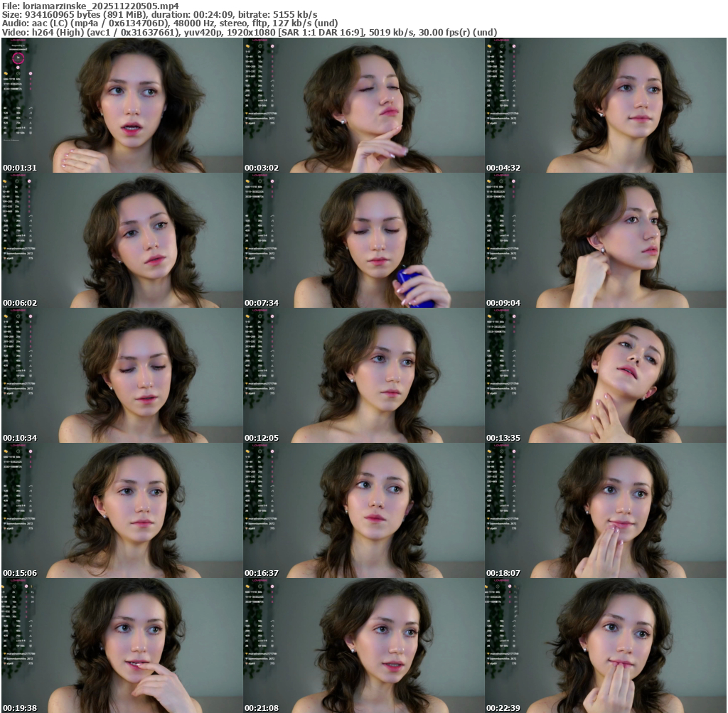Click the frame thumbnail at 00:10:34
This screenshot has width=728, height=713.
pos(122,375)
